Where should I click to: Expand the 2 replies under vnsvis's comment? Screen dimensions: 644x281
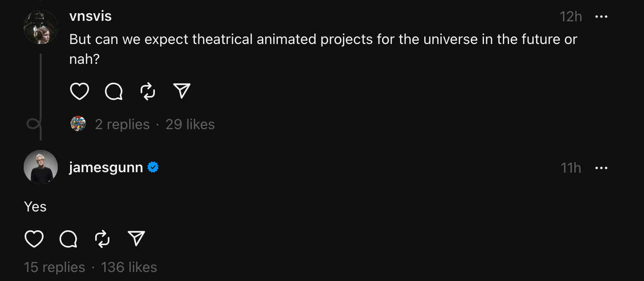pos(123,124)
